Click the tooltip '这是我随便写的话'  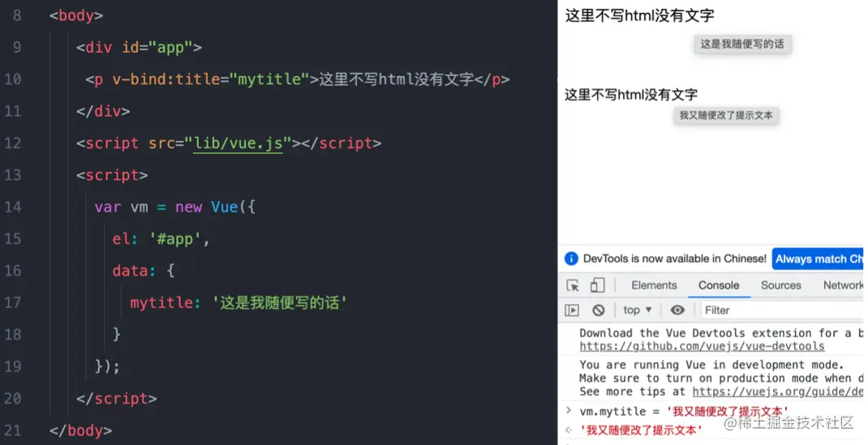(742, 45)
